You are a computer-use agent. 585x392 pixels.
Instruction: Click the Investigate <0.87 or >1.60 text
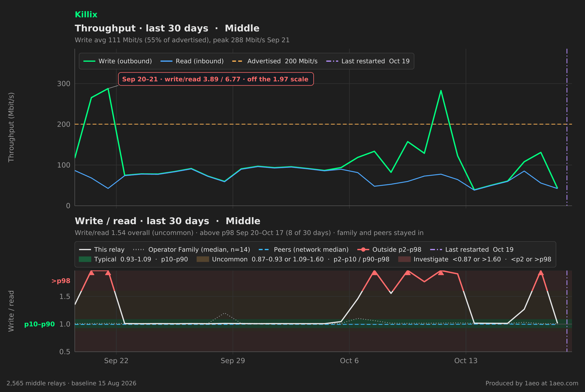pyautogui.click(x=482, y=259)
